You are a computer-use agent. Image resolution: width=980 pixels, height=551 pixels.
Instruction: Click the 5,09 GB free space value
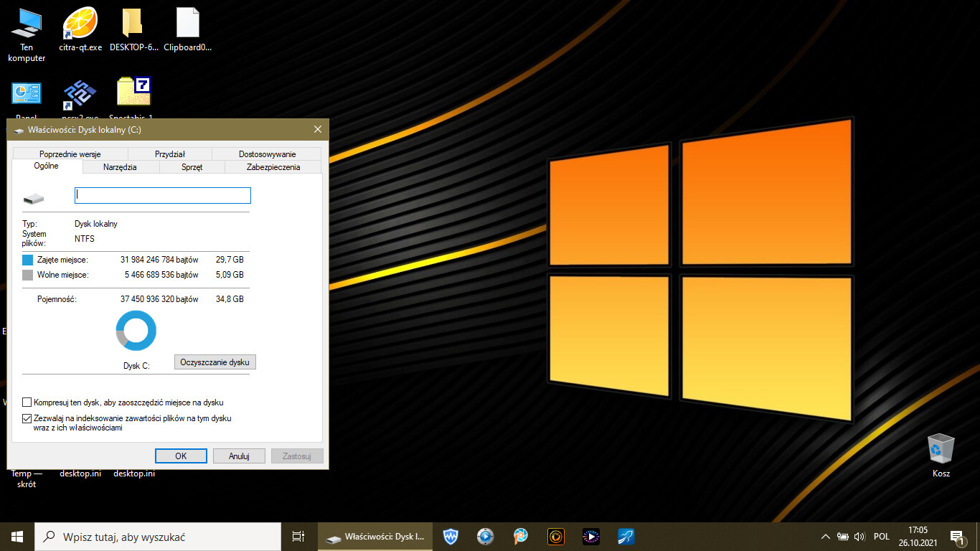coord(230,275)
